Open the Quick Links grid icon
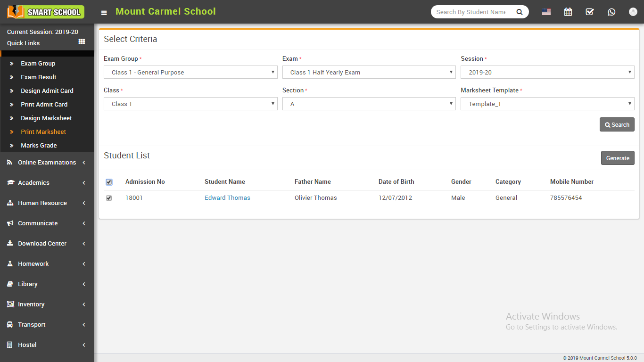644x362 pixels. (x=82, y=42)
